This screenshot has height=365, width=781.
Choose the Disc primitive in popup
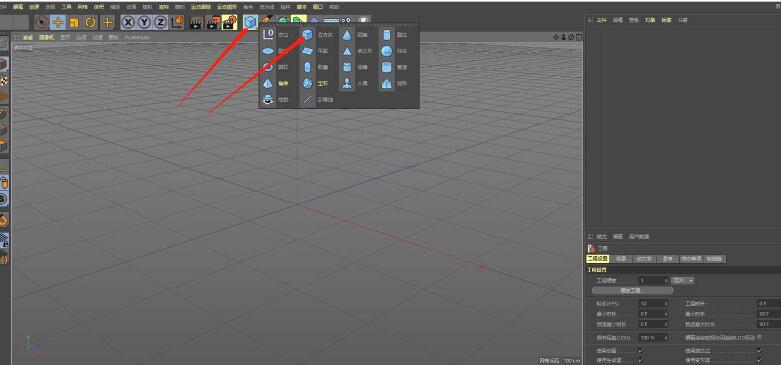[x=268, y=51]
